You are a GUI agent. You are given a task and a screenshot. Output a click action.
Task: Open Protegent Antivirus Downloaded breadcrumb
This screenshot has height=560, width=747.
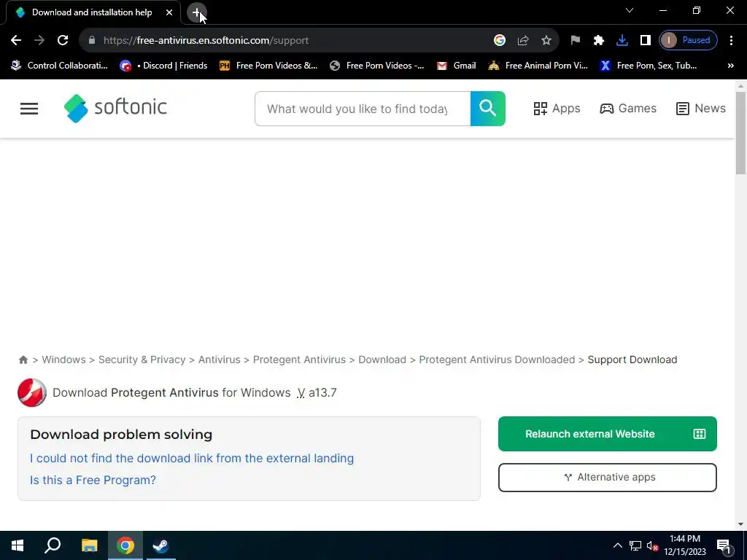(497, 359)
